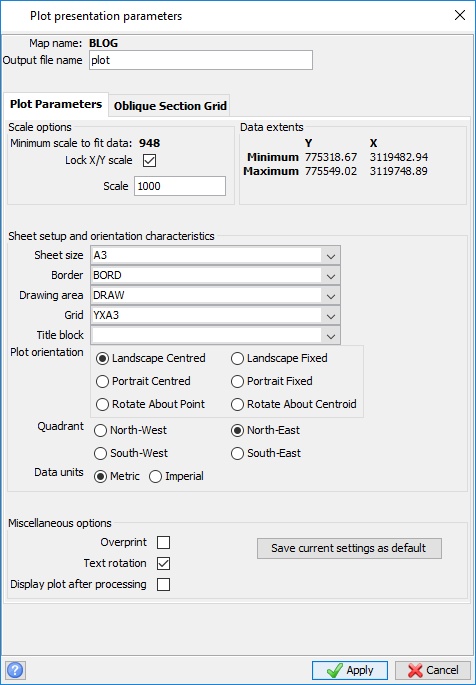Toggle the Lock X/Y scale checkbox
The image size is (476, 685).
click(149, 160)
